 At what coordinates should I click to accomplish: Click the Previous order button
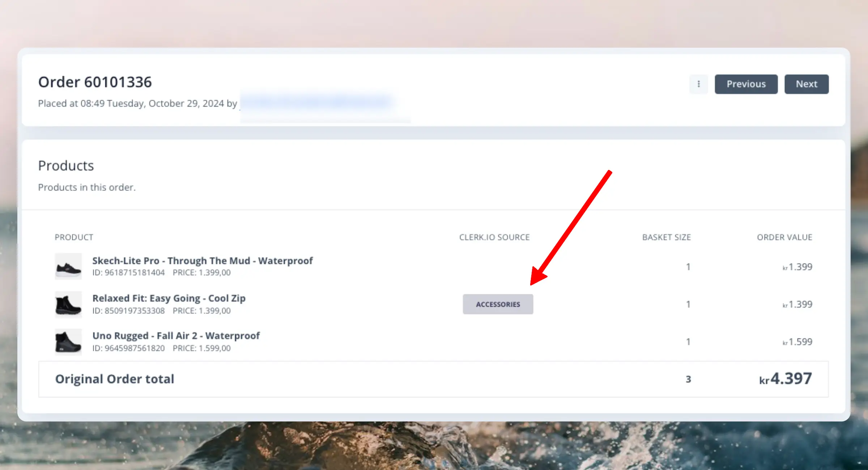point(746,84)
